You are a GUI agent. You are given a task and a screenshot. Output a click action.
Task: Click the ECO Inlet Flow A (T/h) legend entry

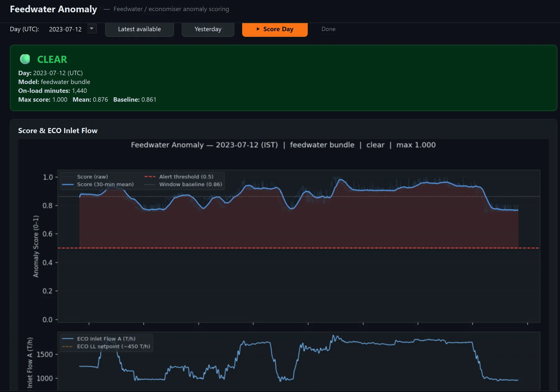coord(99,339)
